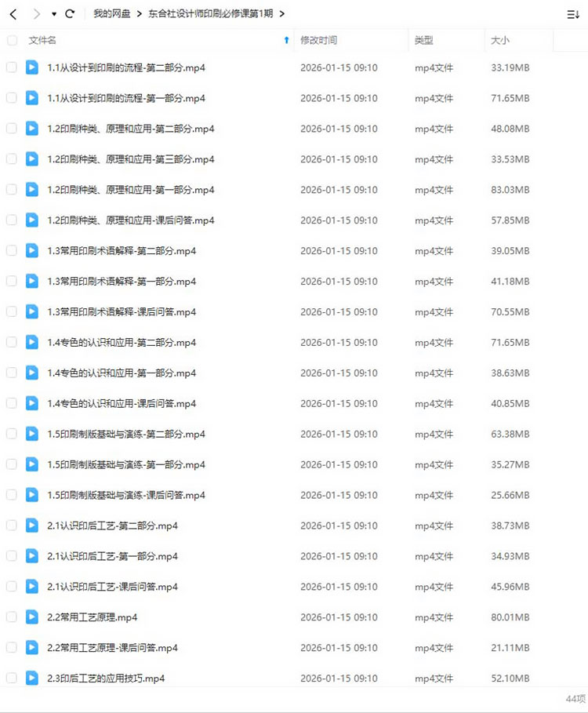588x713 pixels.
Task: Click the blue ascending sort arrow in 文件名 column
Action: tap(286, 40)
